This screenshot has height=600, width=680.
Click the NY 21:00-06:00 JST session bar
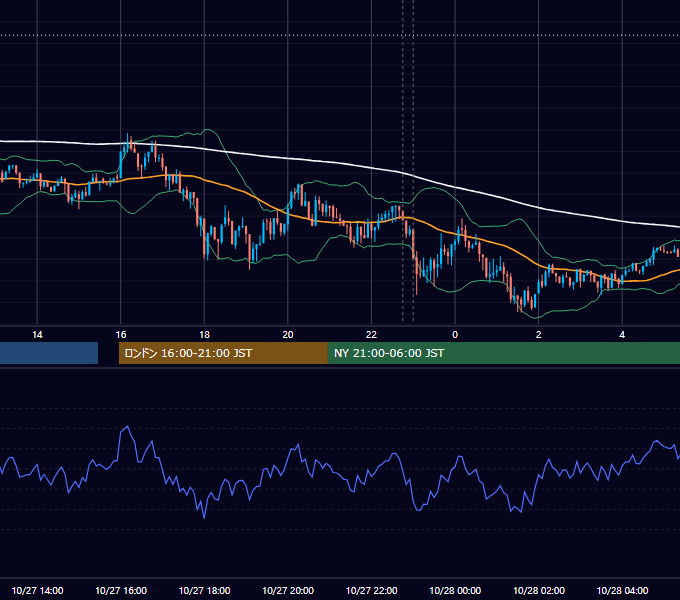tap(504, 353)
